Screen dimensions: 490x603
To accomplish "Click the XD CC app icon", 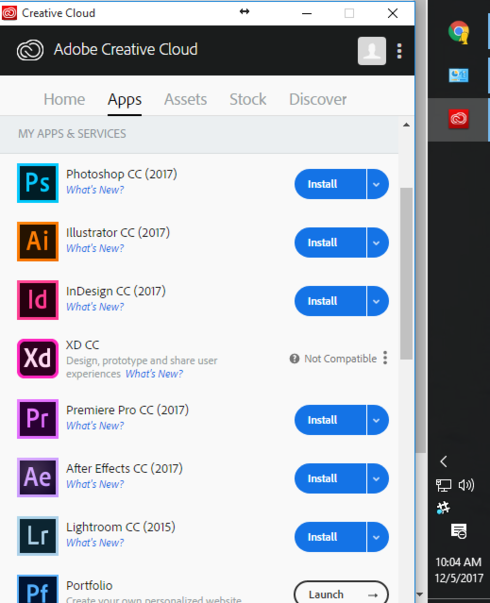I will point(38,358).
